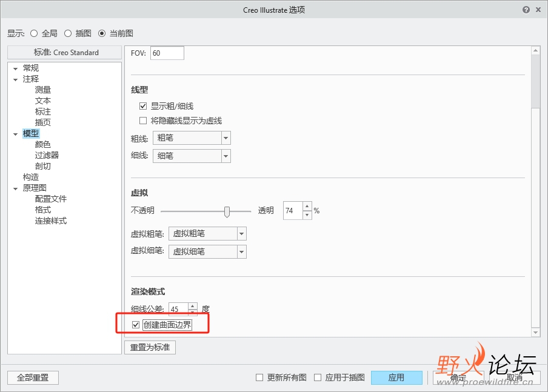Viewport: 548px width, 392px height.
Task: Tick the 应用于插图 checkbox
Action: [317, 377]
